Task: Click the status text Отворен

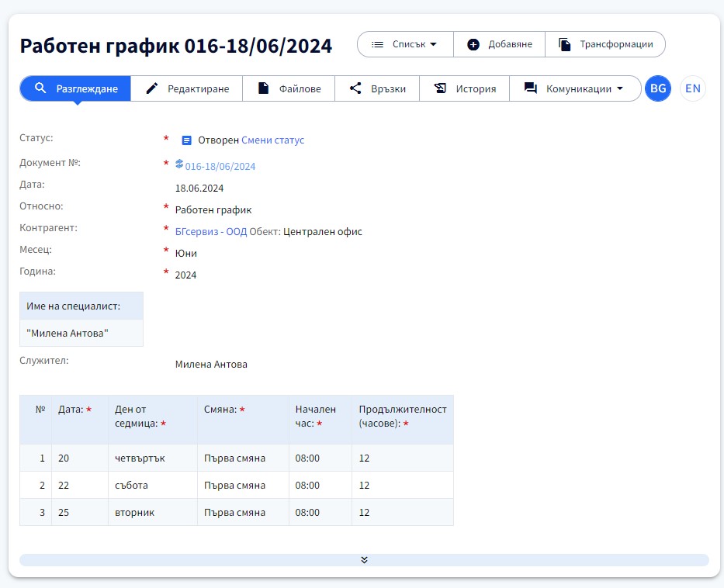Action: pos(218,140)
